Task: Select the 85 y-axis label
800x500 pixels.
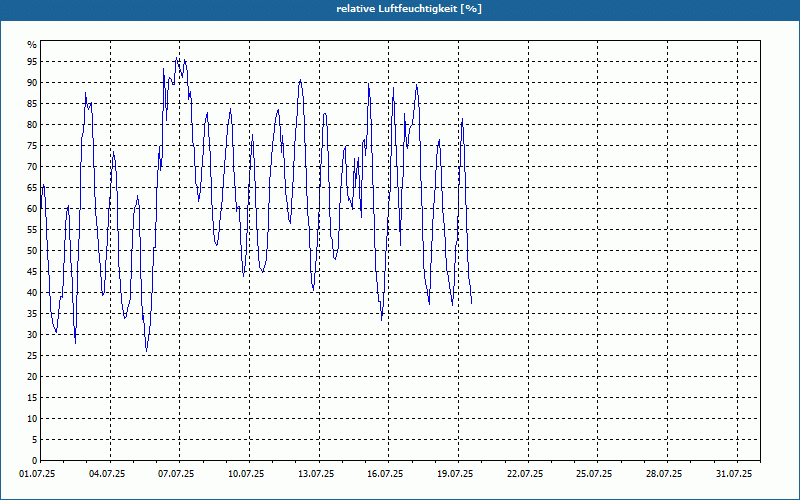Action: point(32,104)
